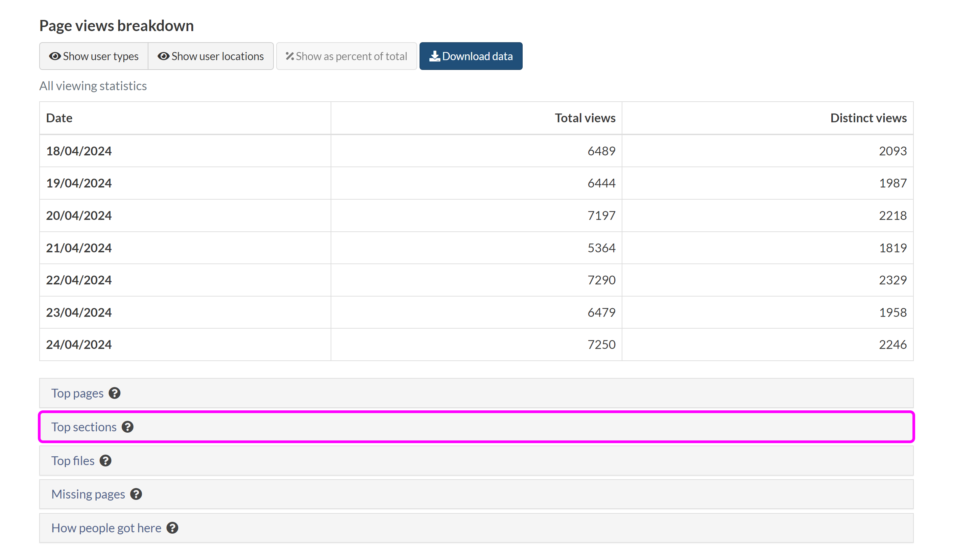Click the eye icon on Show user types

coord(55,56)
